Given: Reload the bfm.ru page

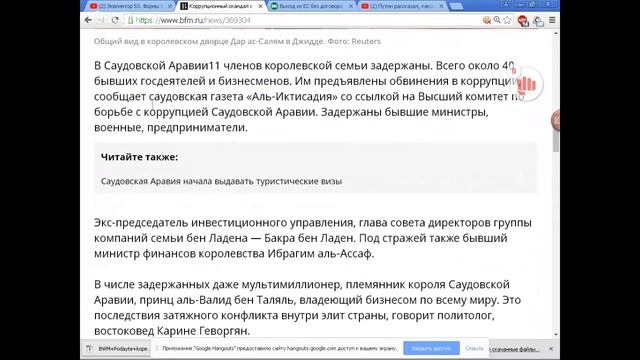Looking at the screenshot, I should (115, 20).
